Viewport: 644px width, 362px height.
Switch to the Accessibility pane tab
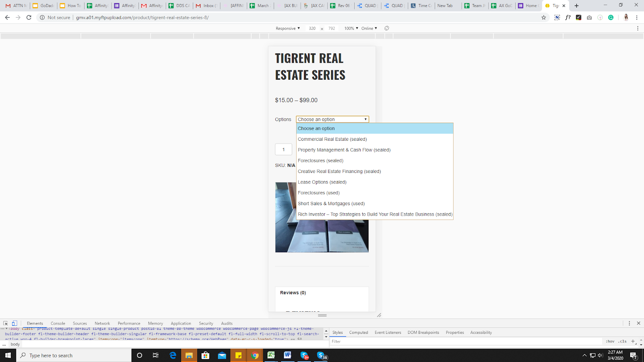point(481,333)
